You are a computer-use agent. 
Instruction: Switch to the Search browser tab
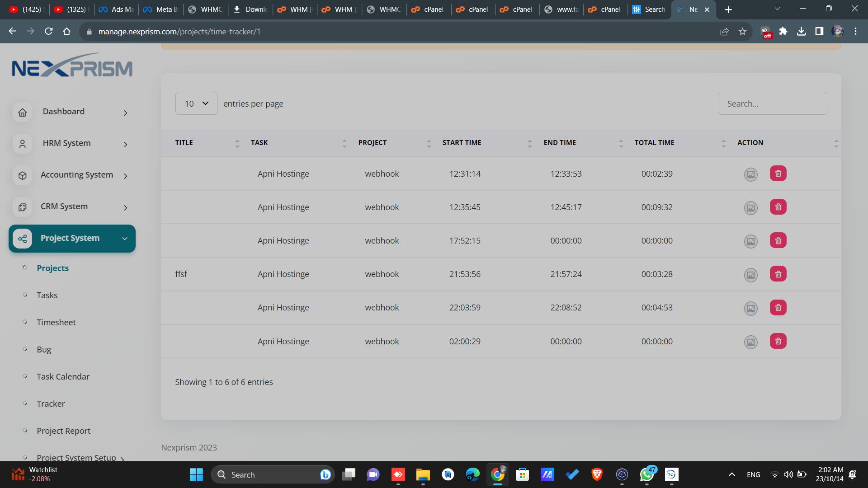click(649, 9)
